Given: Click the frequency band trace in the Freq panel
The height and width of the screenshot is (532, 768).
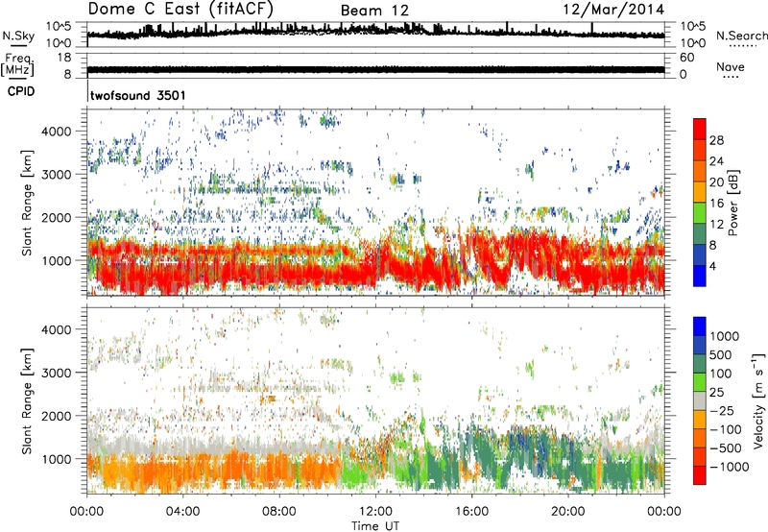Looking at the screenshot, I should tap(375, 69).
